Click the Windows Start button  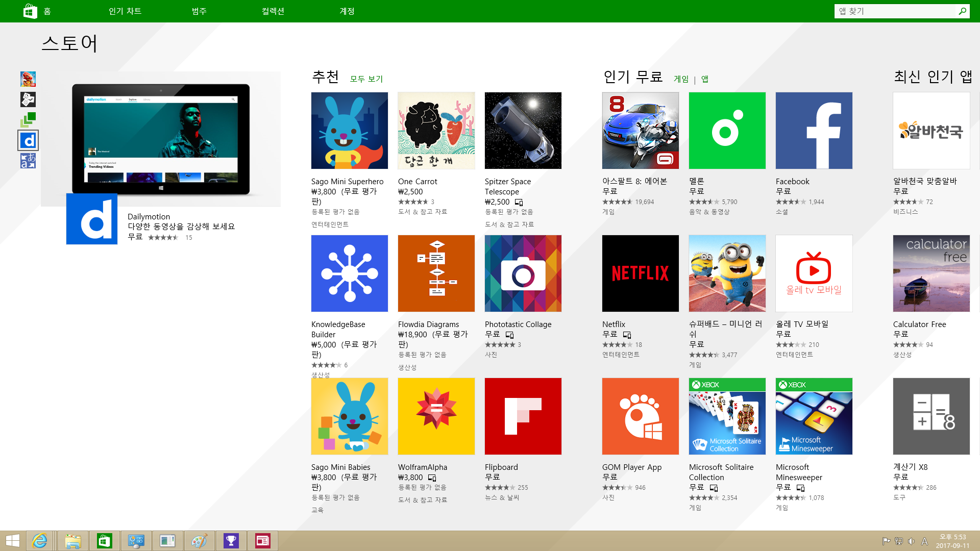(13, 541)
